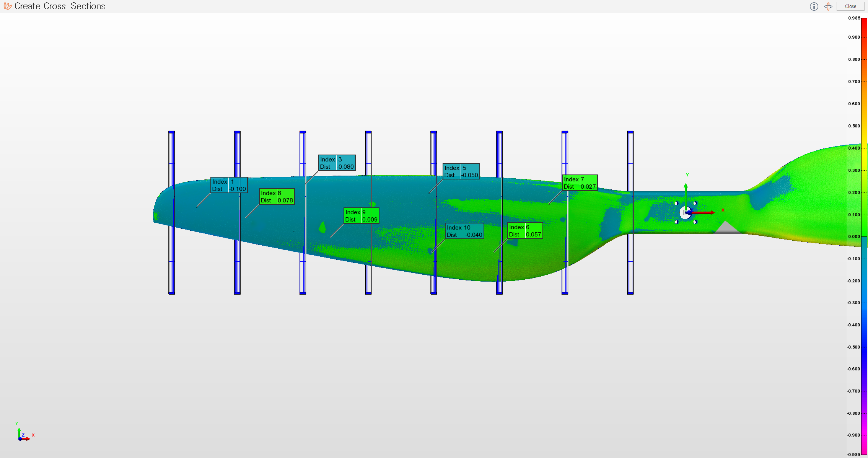Image resolution: width=868 pixels, height=458 pixels.
Task: Select the Index 9 annotation label
Action: [x=362, y=216]
